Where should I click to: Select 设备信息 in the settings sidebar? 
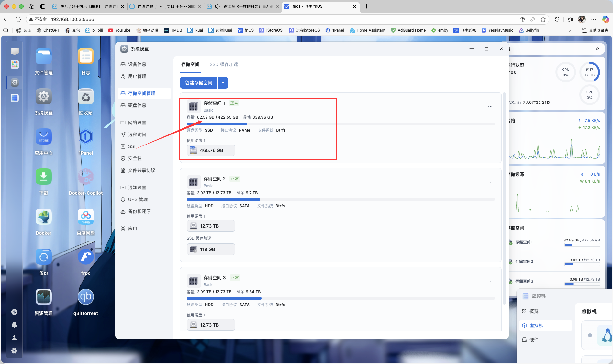coord(144,64)
